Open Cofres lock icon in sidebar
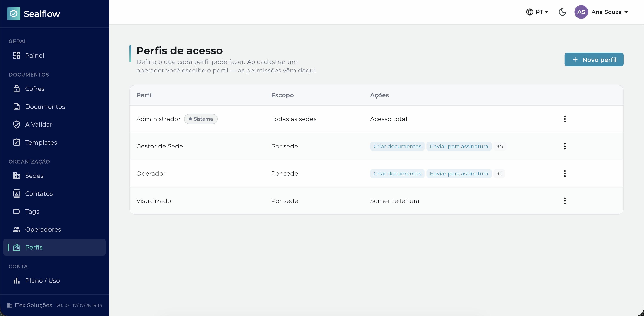 [16, 89]
